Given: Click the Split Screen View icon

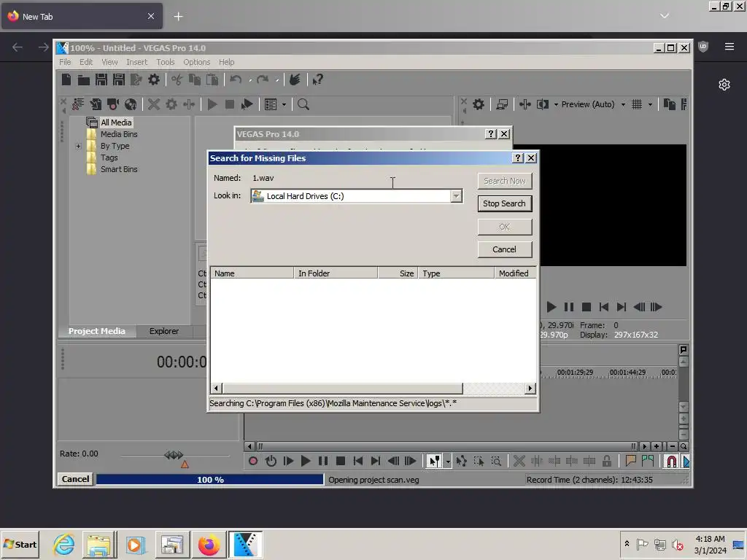Looking at the screenshot, I should pos(543,104).
